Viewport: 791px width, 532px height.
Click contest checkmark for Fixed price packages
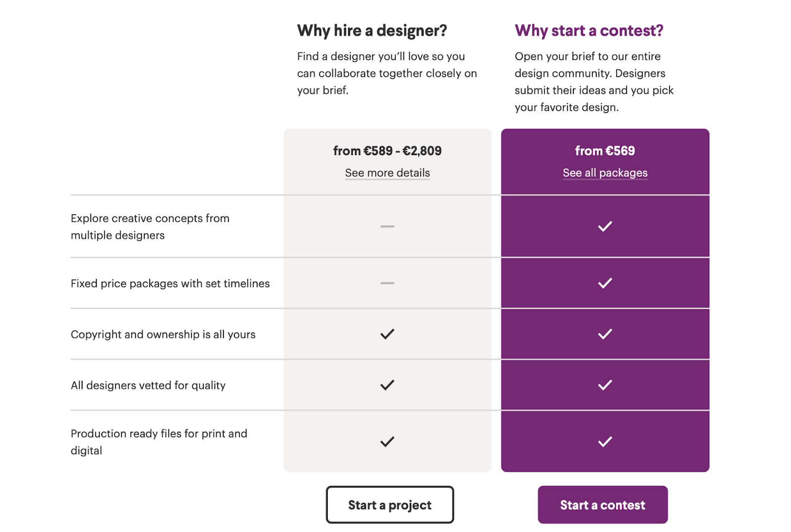605,283
